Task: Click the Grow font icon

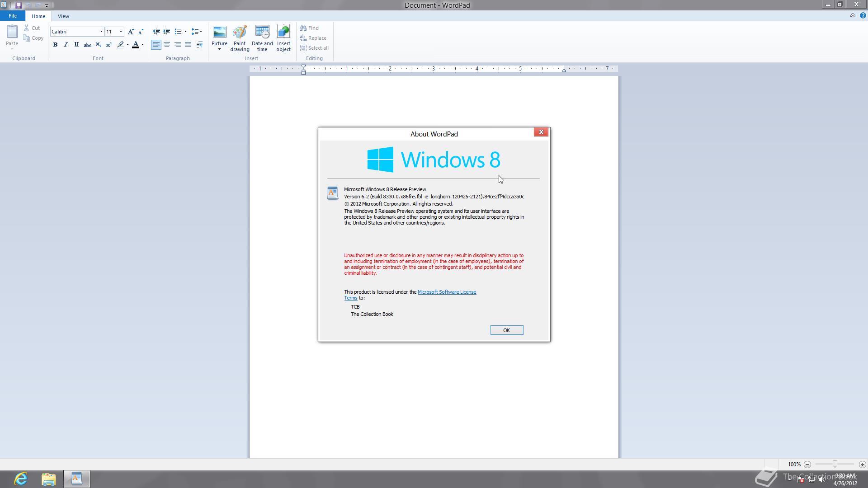Action: coord(131,32)
